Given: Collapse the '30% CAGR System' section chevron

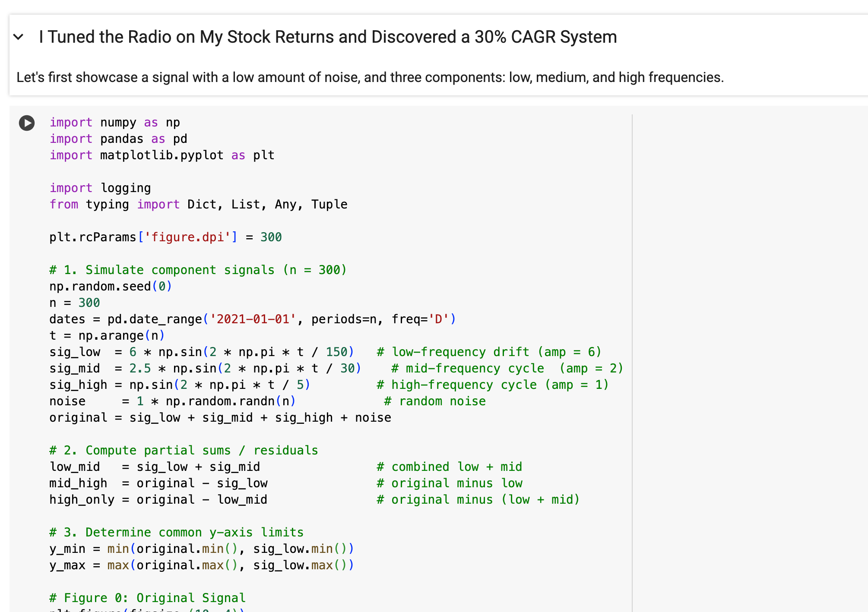Looking at the screenshot, I should coord(19,37).
